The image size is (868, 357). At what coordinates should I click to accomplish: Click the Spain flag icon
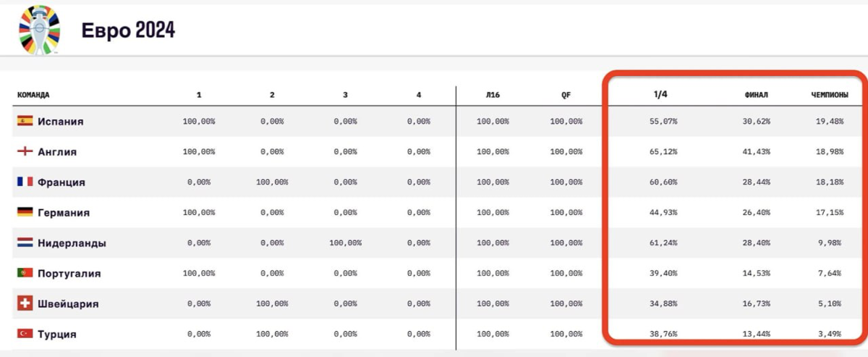click(x=25, y=122)
